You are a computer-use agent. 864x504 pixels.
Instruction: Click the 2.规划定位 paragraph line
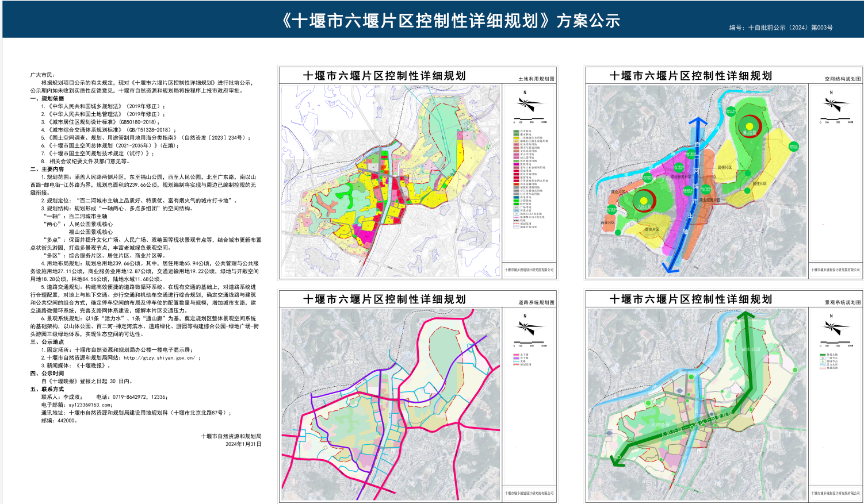point(140,201)
